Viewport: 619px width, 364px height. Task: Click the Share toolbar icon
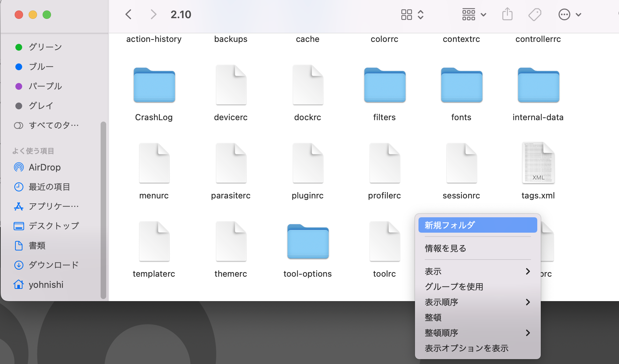pos(507,14)
